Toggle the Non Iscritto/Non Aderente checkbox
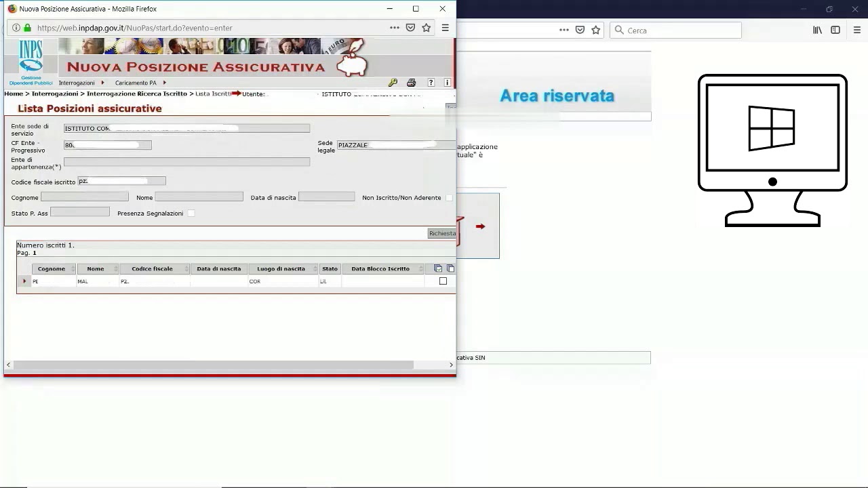The image size is (868, 488). tap(449, 198)
